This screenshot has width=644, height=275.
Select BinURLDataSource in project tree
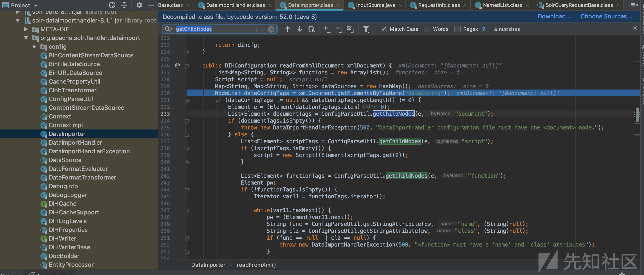75,73
